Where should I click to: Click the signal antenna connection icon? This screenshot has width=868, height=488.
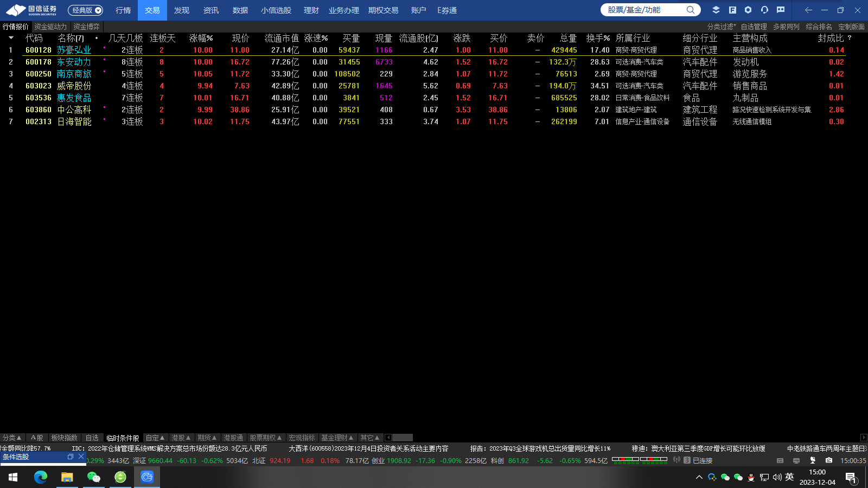pos(676,460)
